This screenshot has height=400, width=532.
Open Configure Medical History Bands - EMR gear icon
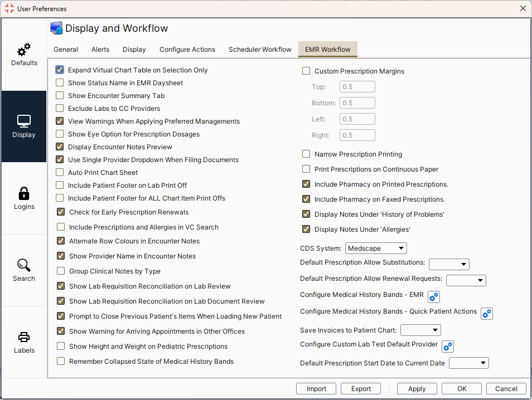[434, 297]
